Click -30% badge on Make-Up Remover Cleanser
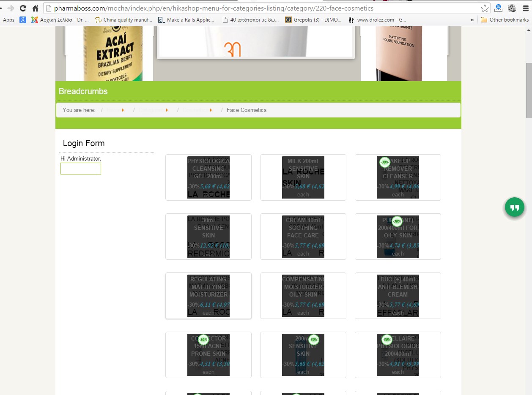This screenshot has height=395, width=532. click(384, 162)
